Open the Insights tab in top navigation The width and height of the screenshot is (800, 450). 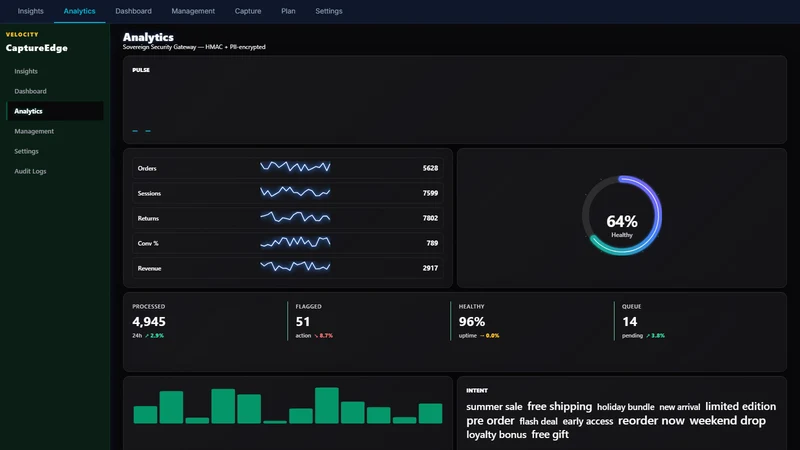(31, 11)
